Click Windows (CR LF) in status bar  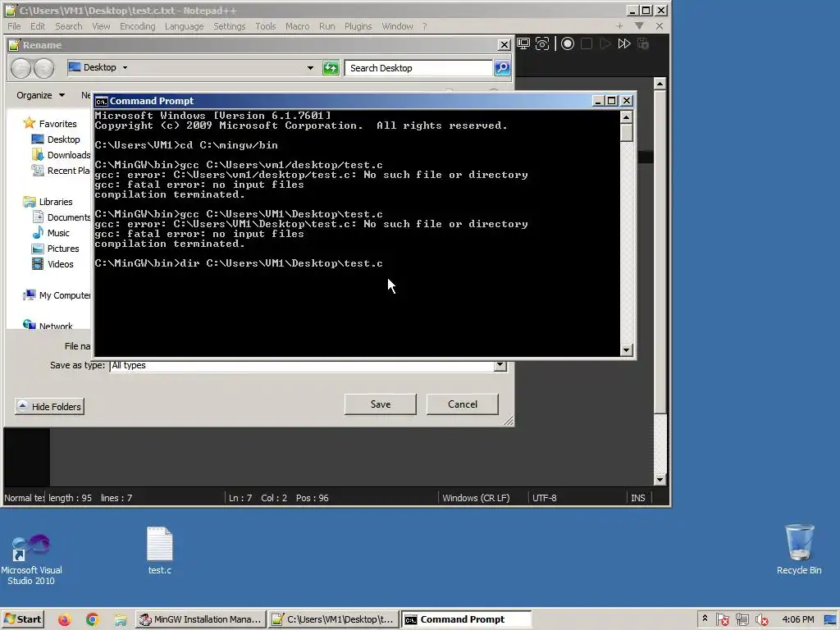(476, 498)
